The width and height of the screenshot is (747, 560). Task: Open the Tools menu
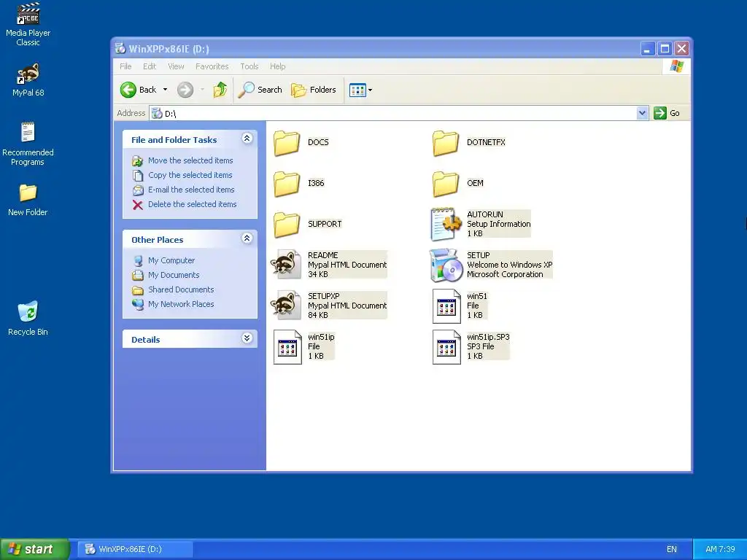point(249,66)
